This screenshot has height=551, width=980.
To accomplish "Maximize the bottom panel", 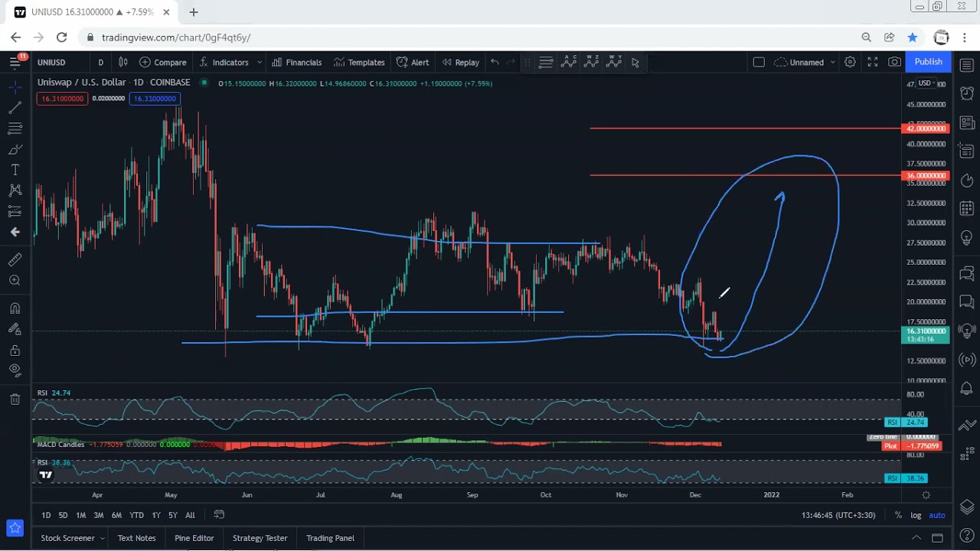I will coord(937,538).
